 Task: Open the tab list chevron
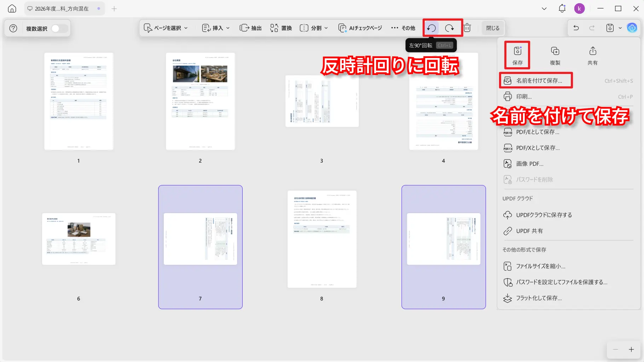coord(544,8)
